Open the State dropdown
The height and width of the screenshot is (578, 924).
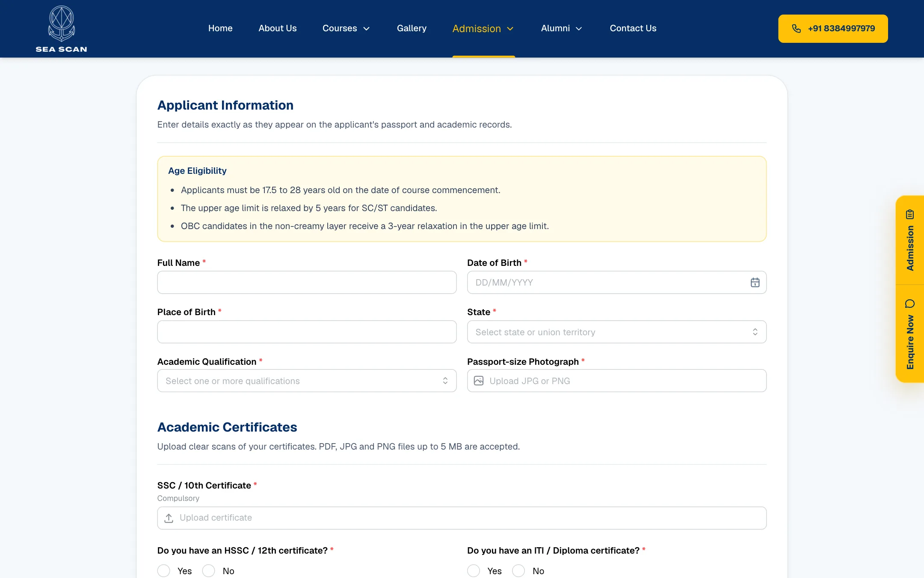(616, 332)
